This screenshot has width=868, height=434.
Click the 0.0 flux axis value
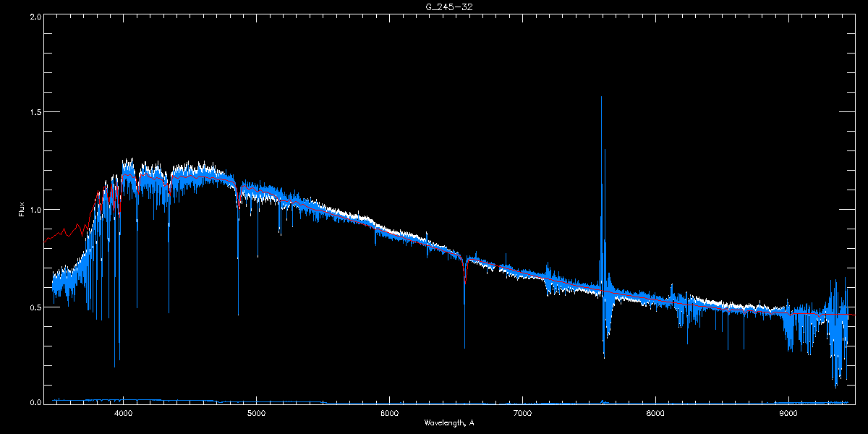tap(35, 402)
